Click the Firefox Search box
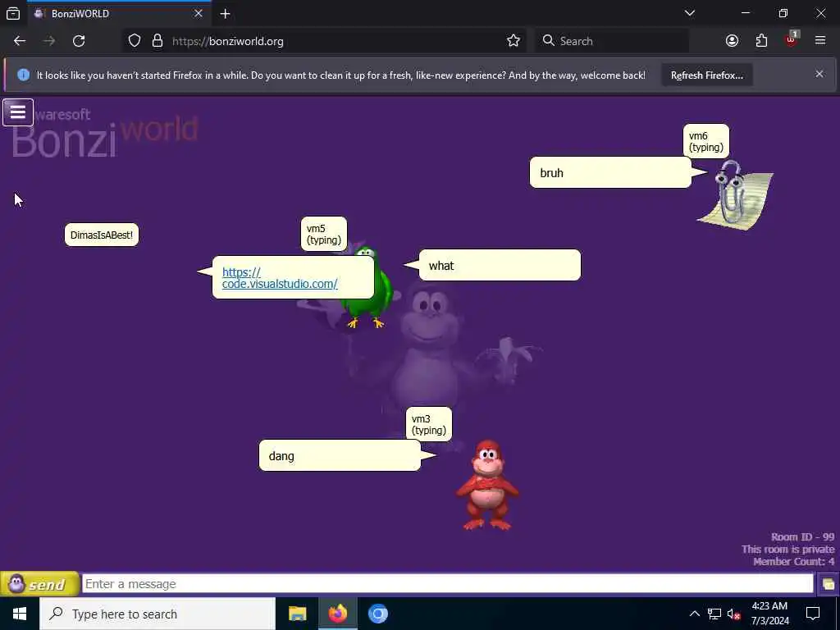 coord(612,41)
